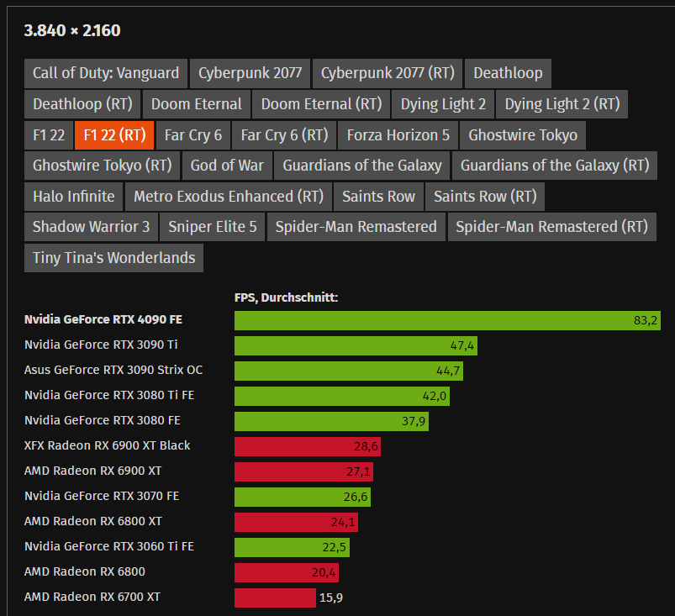Select Metro Exodus Enhanced (RT) tab

[x=228, y=197]
